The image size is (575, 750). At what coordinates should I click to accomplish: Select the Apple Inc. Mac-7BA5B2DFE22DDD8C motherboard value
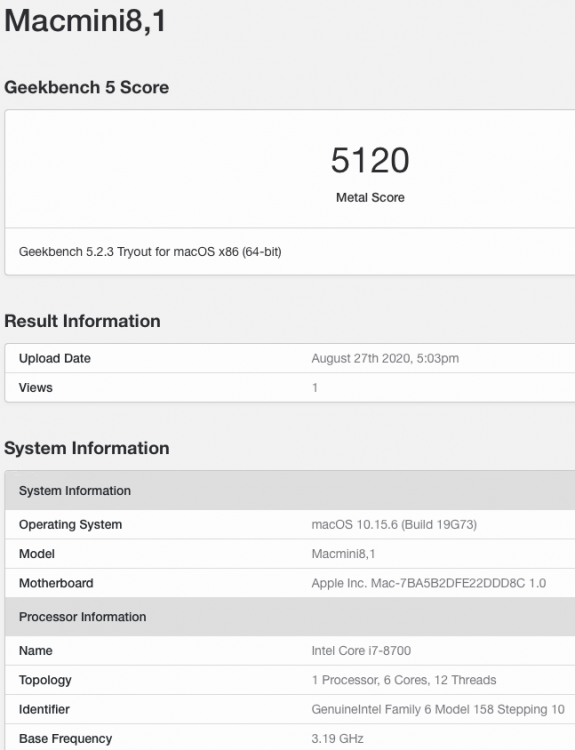(x=429, y=583)
